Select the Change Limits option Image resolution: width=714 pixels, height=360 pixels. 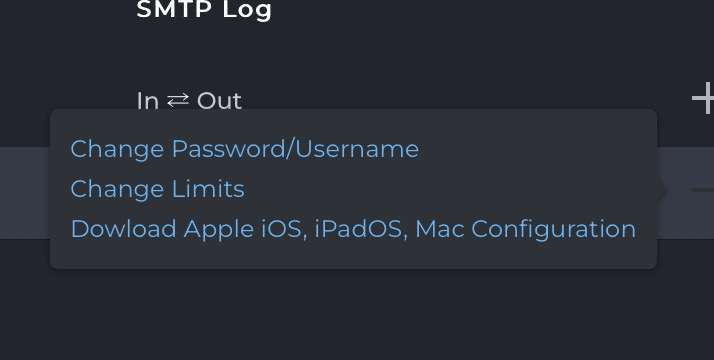(x=158, y=188)
